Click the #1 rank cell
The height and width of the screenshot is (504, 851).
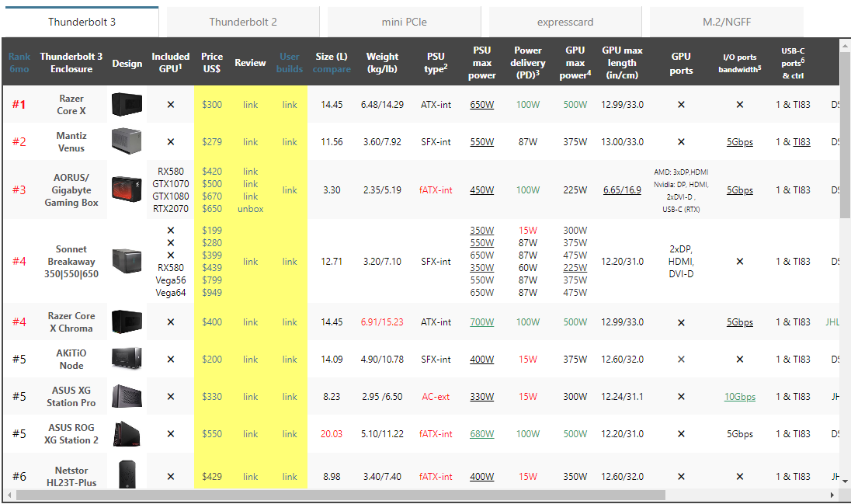tap(19, 104)
